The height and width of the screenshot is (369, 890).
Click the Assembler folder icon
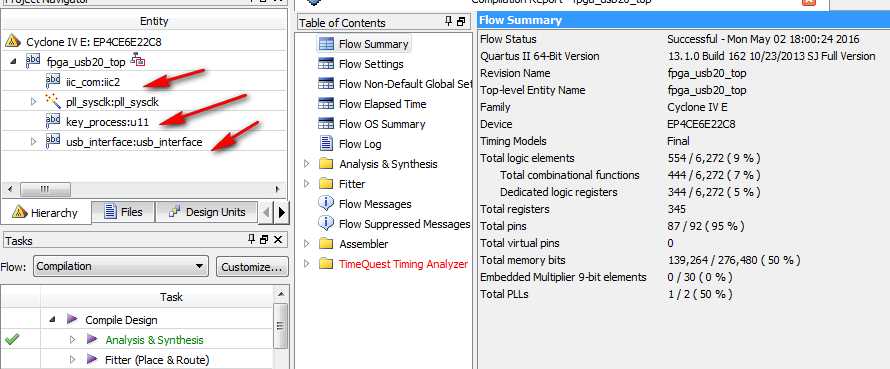[x=326, y=244]
